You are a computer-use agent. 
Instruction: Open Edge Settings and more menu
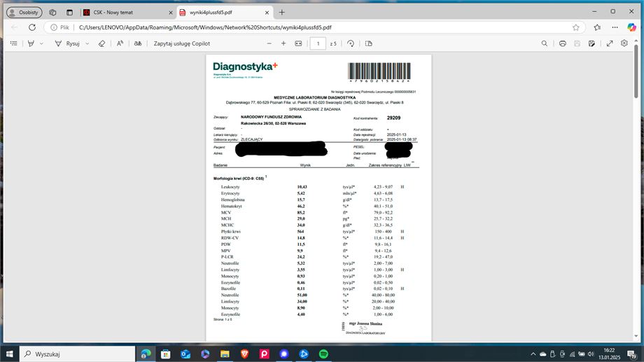click(615, 27)
